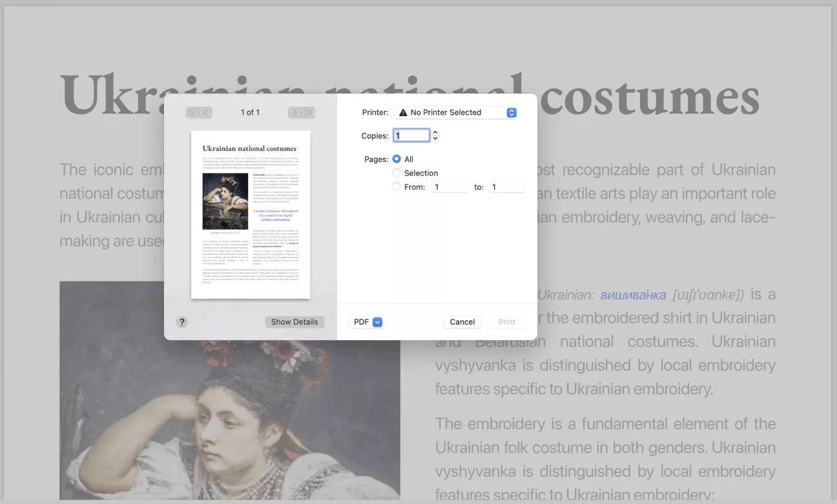
Task: Click the From page number field
Action: (449, 187)
